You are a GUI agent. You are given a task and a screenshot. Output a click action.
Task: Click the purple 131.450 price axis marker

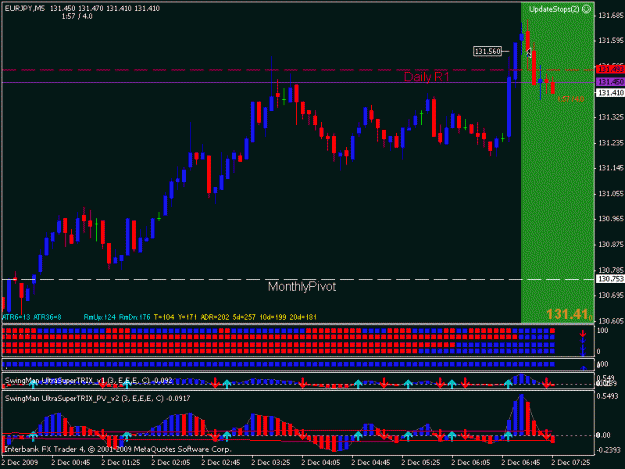coord(610,82)
